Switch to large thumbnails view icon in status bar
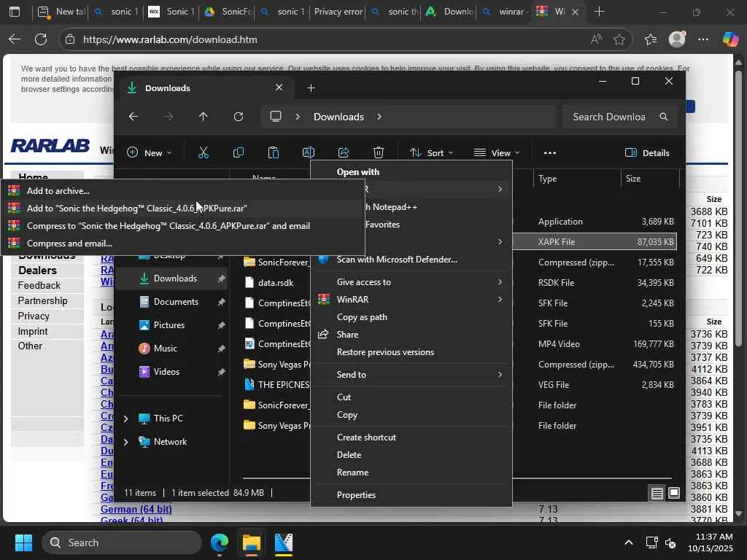Image resolution: width=747 pixels, height=560 pixels. coord(674,493)
